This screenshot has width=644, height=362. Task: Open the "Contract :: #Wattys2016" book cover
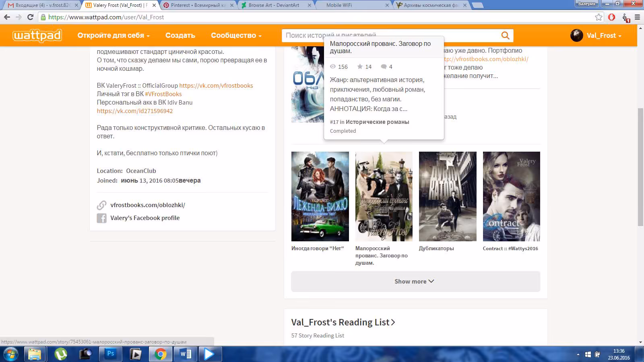[x=512, y=196]
